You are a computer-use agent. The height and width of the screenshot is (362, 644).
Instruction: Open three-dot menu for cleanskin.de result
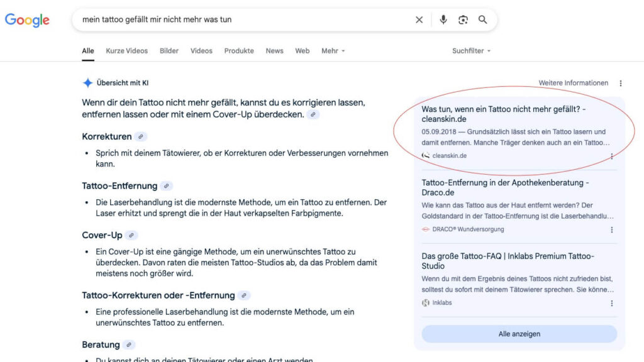(611, 156)
